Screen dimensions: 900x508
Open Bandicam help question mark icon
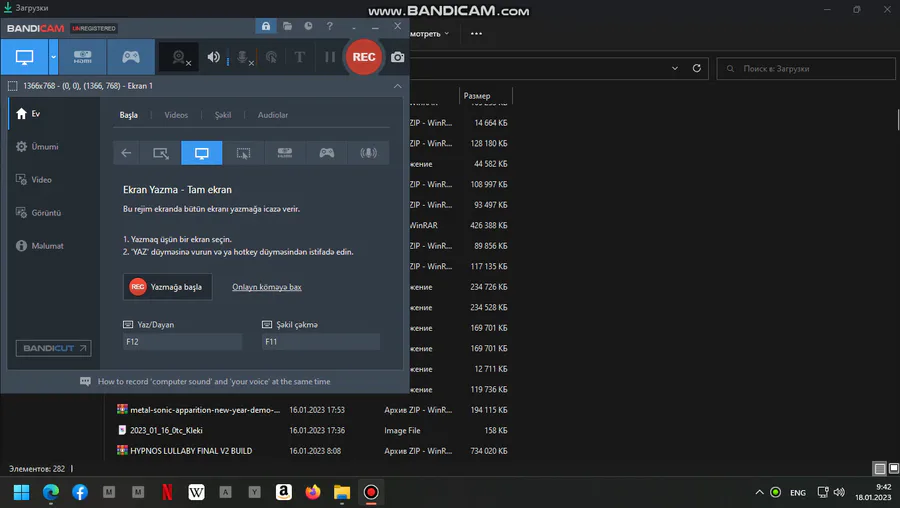point(329,26)
